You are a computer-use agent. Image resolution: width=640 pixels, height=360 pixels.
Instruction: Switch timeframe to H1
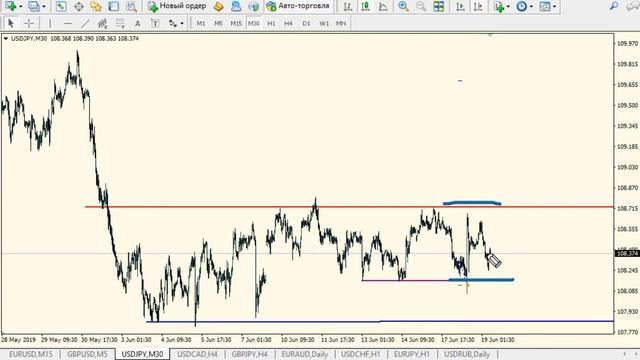coord(271,23)
